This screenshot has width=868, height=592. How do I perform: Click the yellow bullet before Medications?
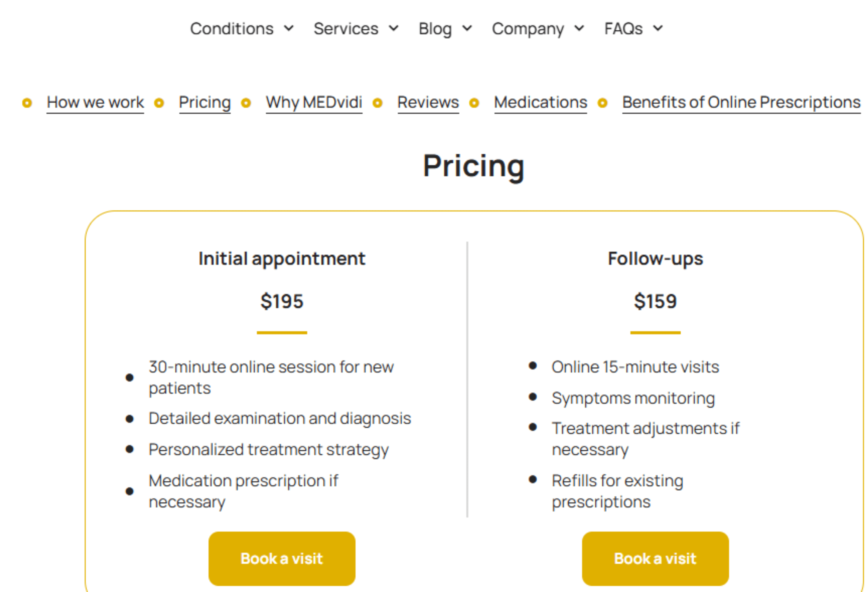(x=474, y=103)
